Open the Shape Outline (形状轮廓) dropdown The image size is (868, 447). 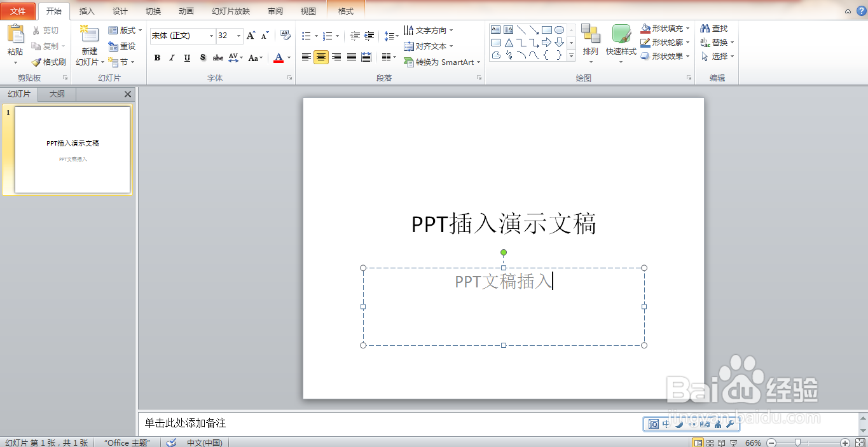(665, 43)
